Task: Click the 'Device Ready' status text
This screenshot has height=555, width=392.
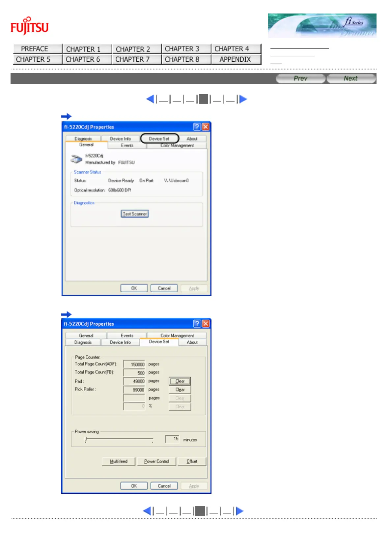Action: [121, 181]
